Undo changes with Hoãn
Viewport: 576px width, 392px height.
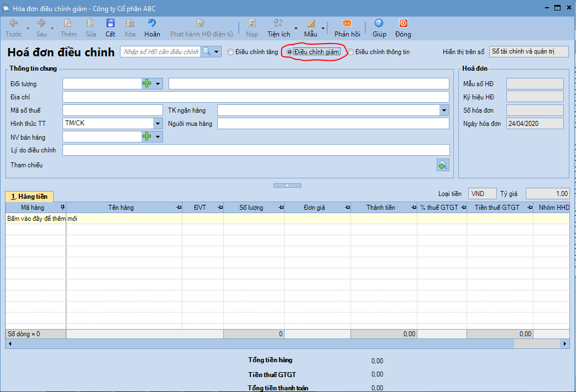[152, 28]
